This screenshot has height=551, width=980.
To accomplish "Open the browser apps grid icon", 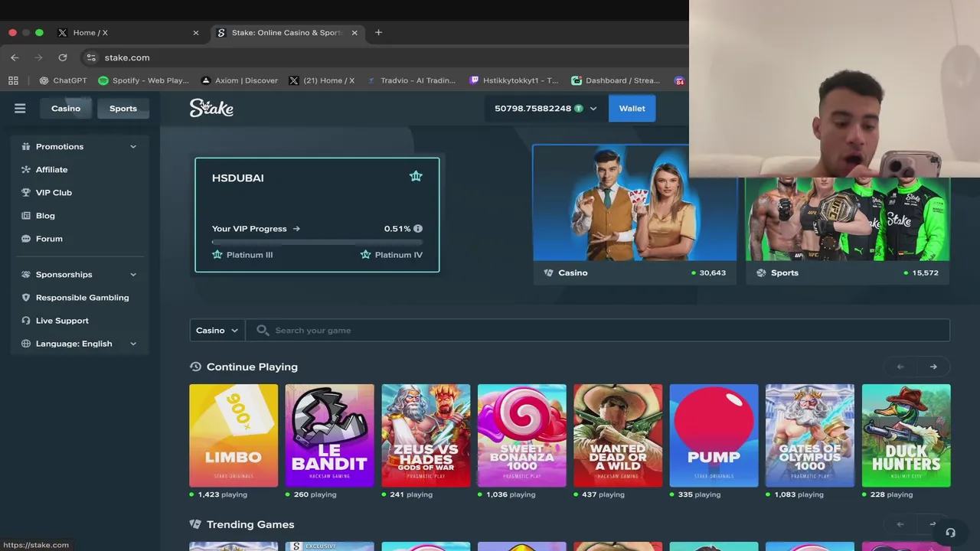I will pos(13,80).
